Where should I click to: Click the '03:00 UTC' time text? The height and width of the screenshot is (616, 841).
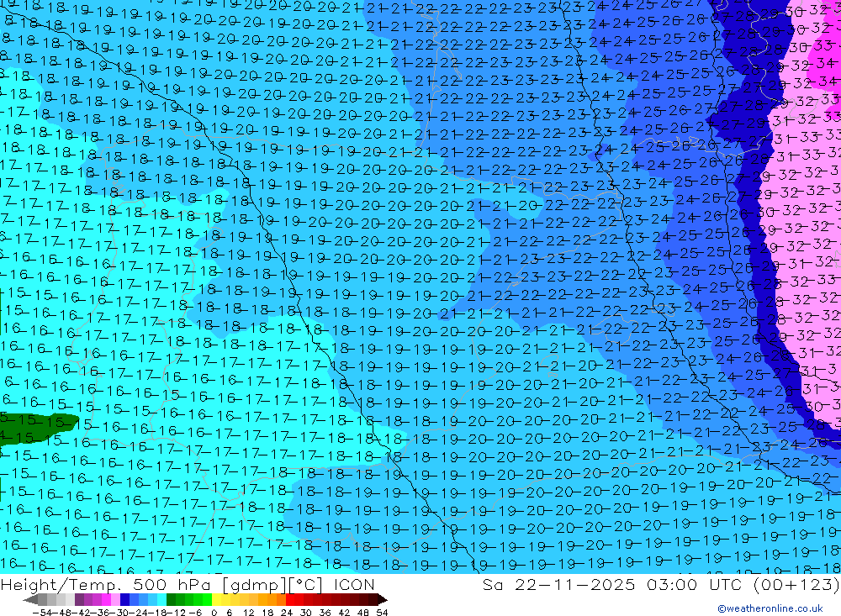point(694,584)
